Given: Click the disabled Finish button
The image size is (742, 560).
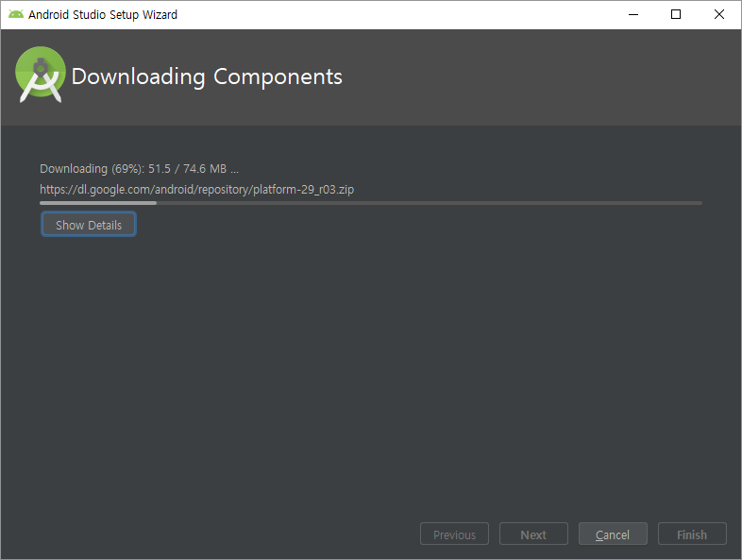Looking at the screenshot, I should pos(692,534).
